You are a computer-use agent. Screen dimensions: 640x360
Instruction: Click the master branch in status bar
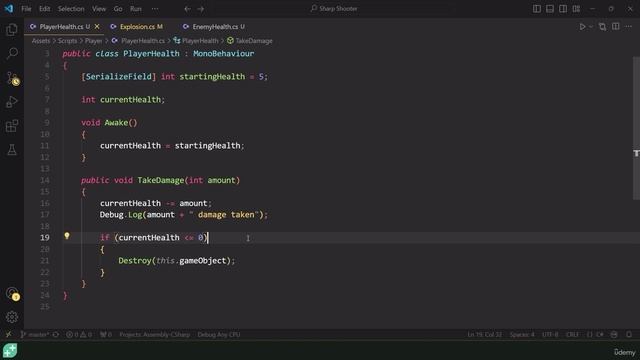[34, 334]
